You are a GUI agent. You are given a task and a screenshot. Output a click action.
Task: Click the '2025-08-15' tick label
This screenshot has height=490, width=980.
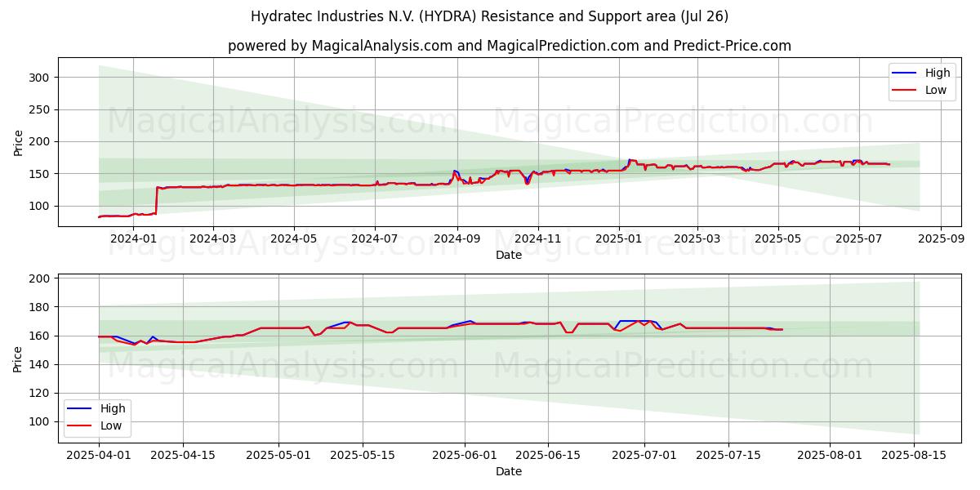(914, 456)
